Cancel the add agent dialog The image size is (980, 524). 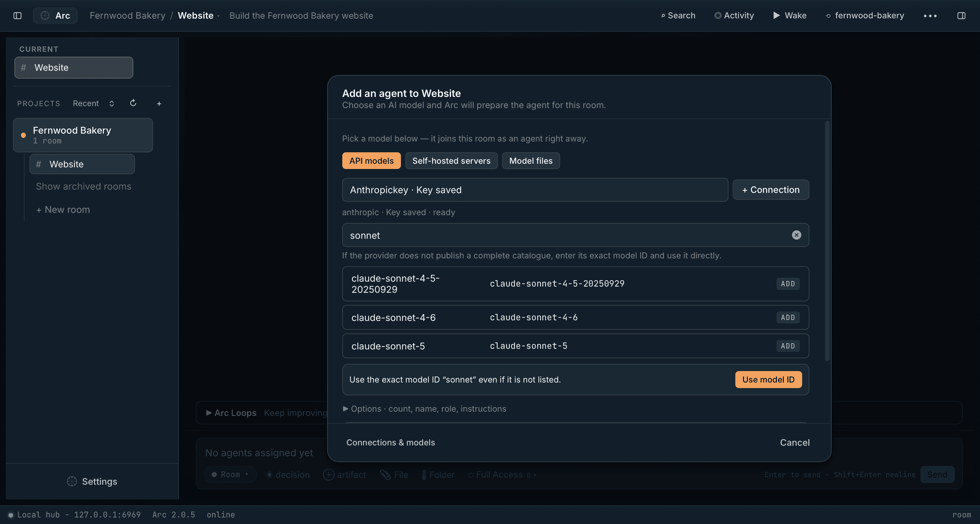(795, 443)
